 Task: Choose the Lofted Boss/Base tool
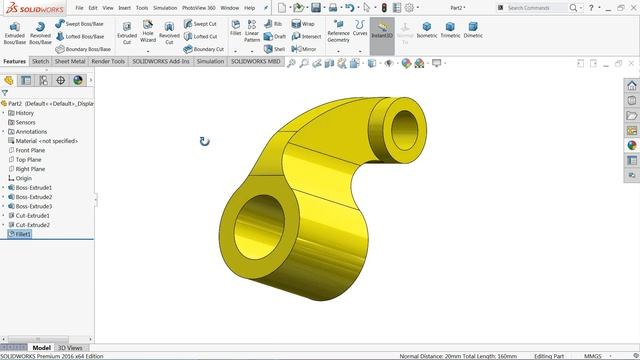(x=80, y=36)
